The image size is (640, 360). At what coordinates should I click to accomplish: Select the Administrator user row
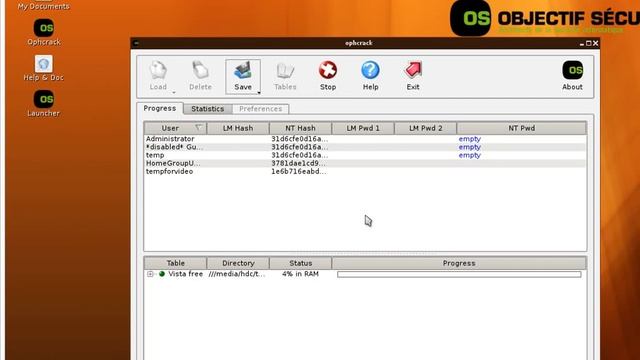click(365, 139)
